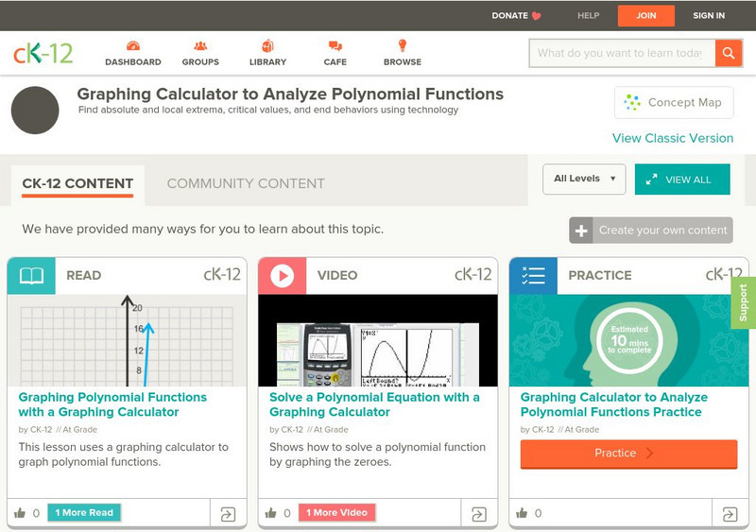
Task: Switch to the Community Content tab
Action: tap(246, 183)
